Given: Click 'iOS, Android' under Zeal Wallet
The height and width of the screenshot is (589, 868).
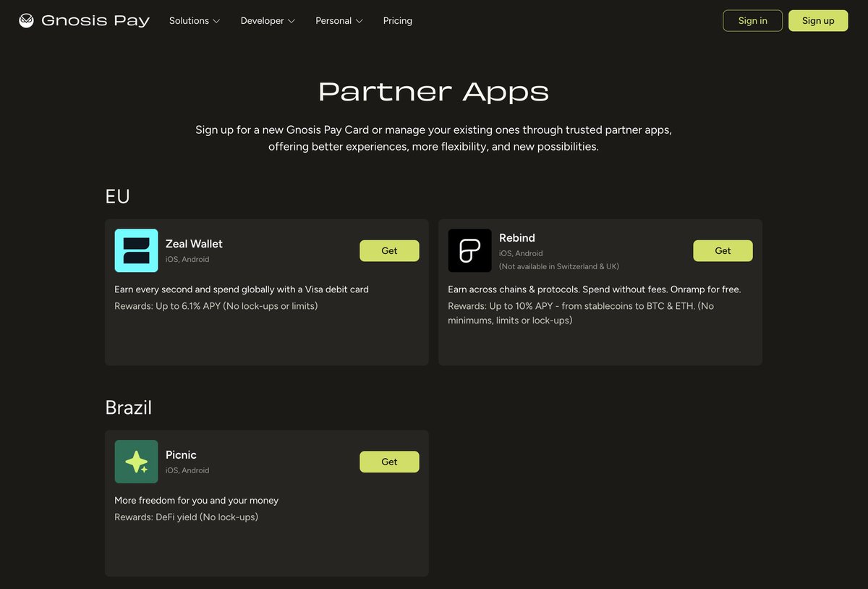Looking at the screenshot, I should click(x=187, y=260).
